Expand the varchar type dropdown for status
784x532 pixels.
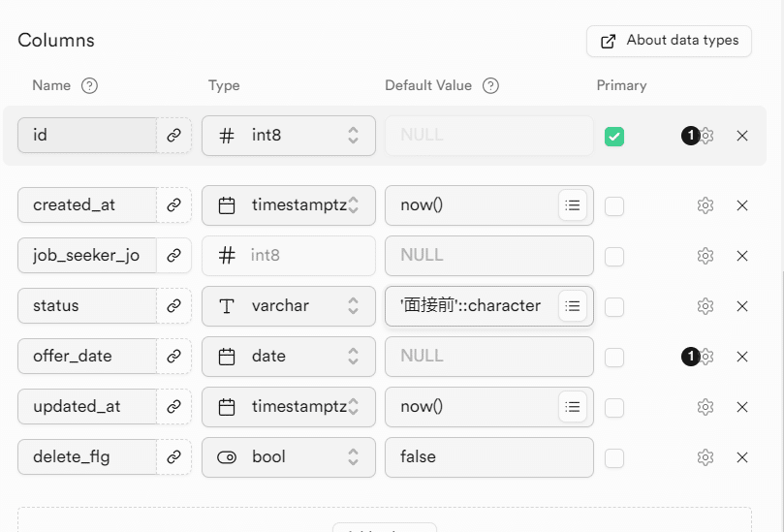pyautogui.click(x=288, y=306)
